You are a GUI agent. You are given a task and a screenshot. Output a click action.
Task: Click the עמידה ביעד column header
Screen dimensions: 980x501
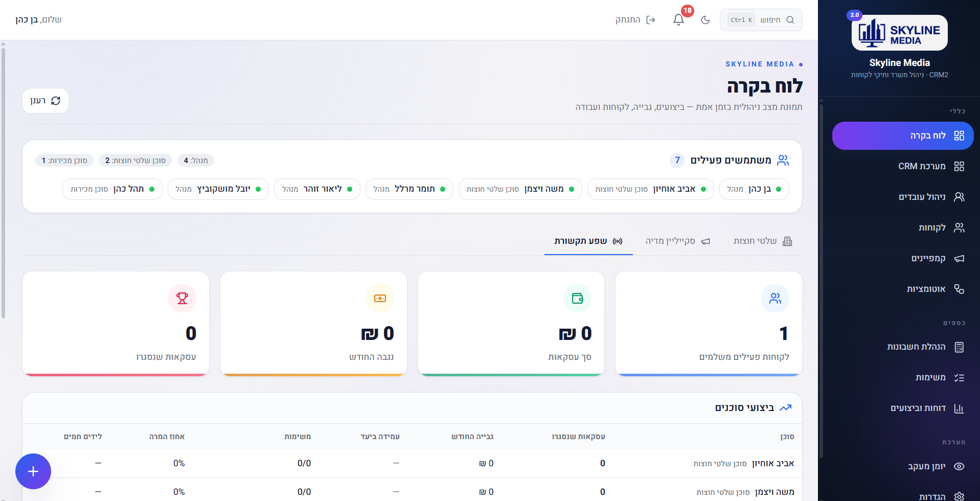click(380, 437)
